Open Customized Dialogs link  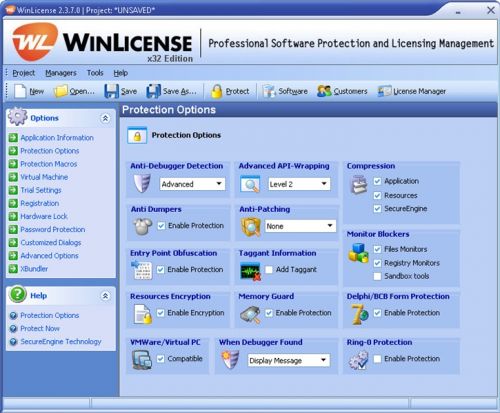pos(51,243)
